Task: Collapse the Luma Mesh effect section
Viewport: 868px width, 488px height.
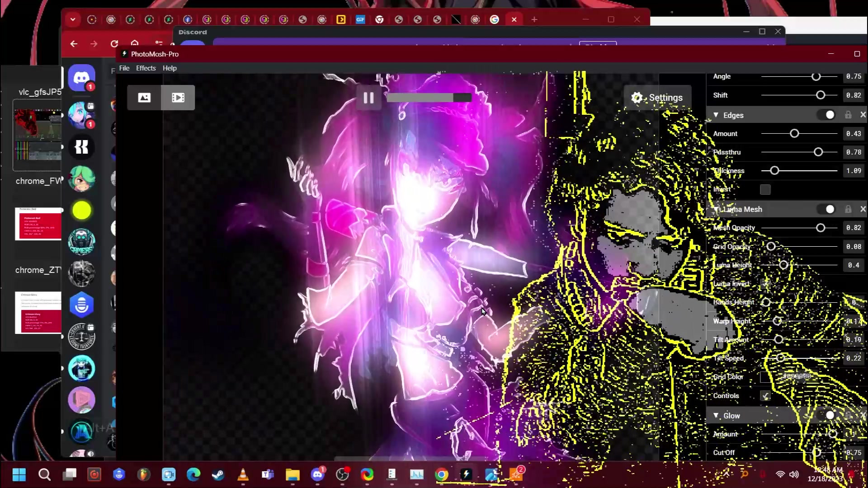Action: [716, 209]
